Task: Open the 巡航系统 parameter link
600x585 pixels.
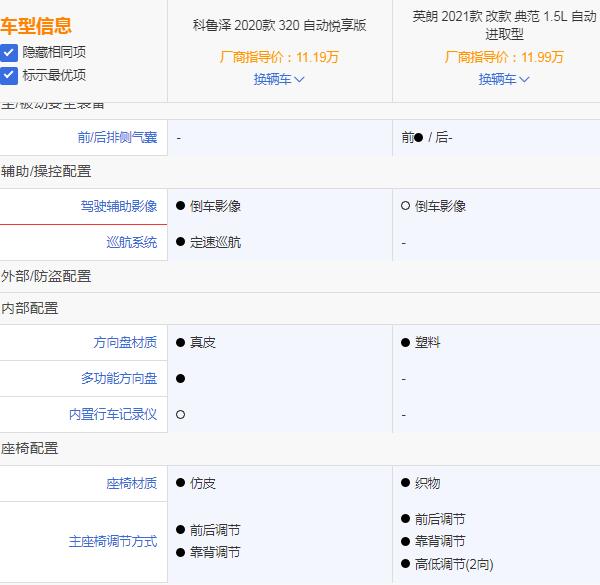Action: (x=132, y=242)
